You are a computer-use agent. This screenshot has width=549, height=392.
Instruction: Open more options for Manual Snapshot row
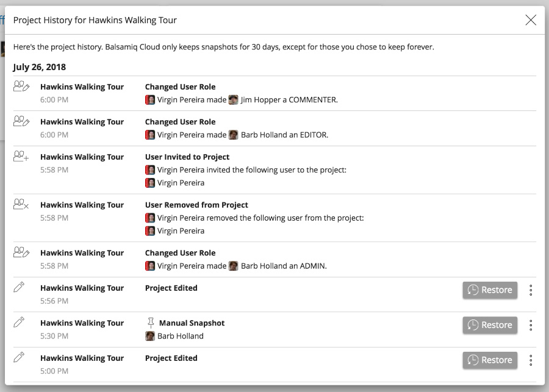click(x=531, y=326)
